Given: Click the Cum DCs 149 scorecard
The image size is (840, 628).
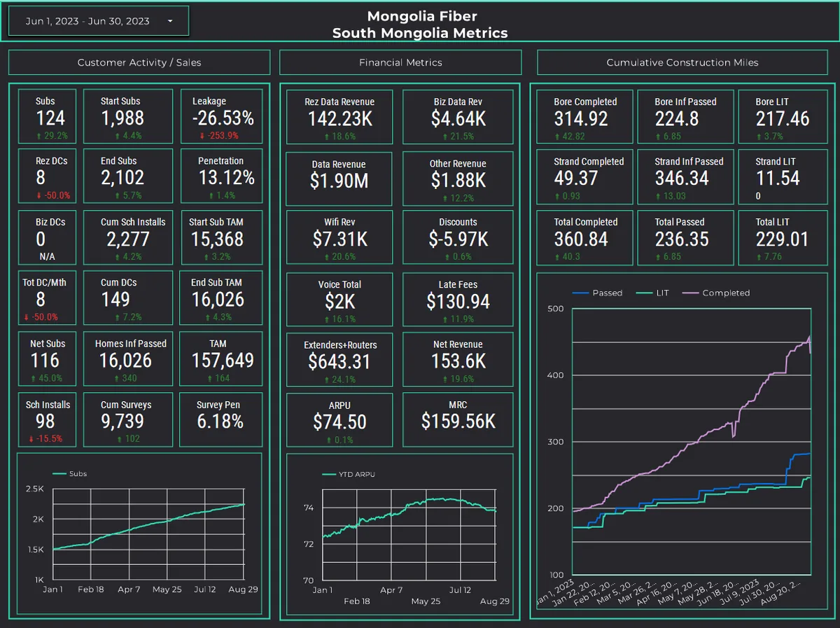Looking at the screenshot, I should click(128, 299).
